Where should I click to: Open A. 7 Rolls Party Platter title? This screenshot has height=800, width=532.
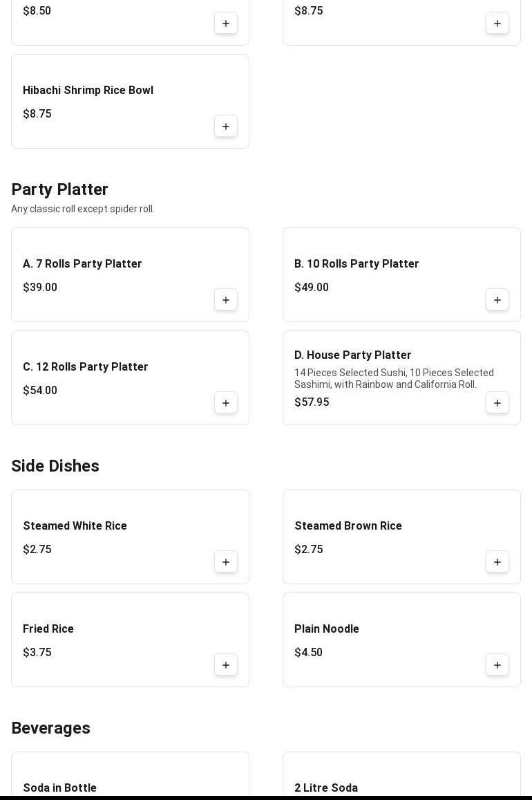point(82,264)
